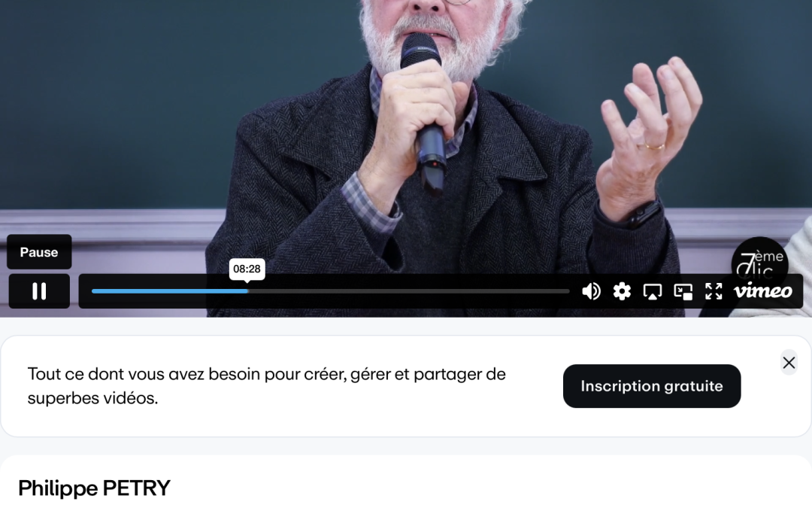This screenshot has width=812, height=508.
Task: Pause the video with the pause button
Action: [x=39, y=291]
